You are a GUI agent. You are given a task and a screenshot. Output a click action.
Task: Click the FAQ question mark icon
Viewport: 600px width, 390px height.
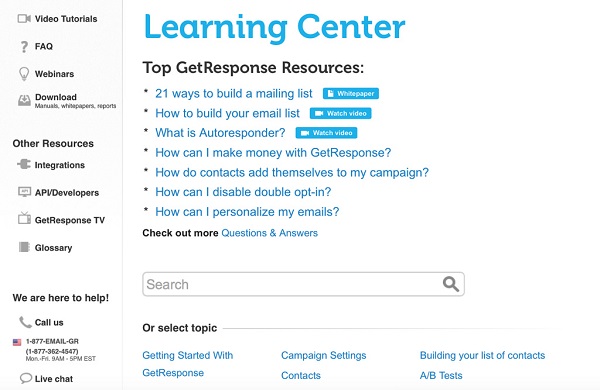pos(24,47)
